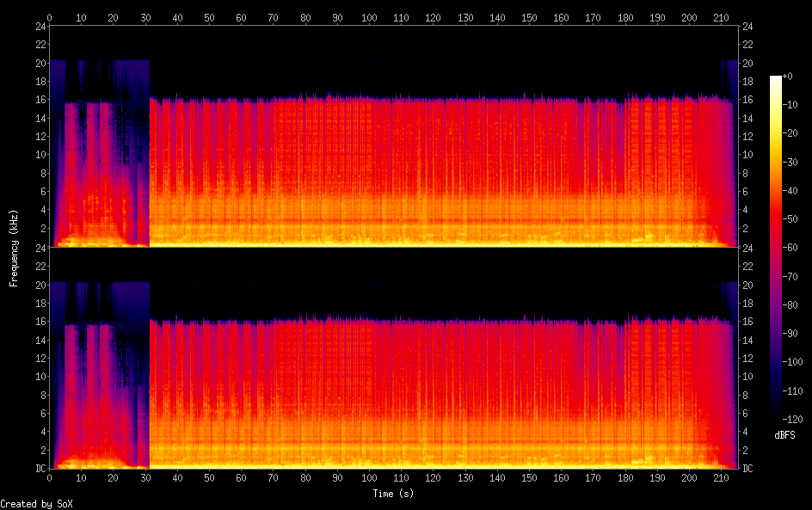Select the '-100' dBFS color scale label
The height and width of the screenshot is (510, 812).
(792, 362)
